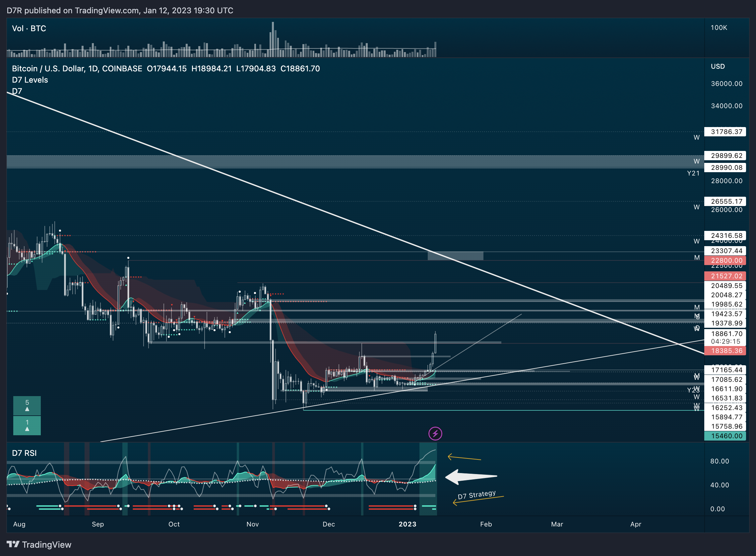Click the 80.00 RSI axis value
The width and height of the screenshot is (756, 556).
719,461
